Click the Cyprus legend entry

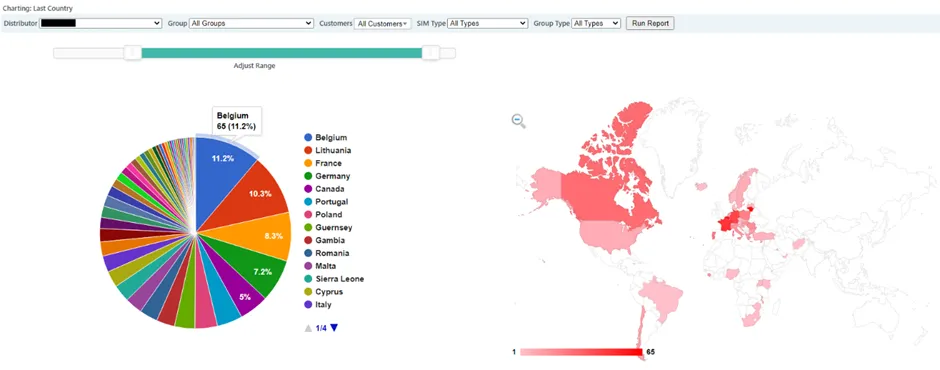323,291
